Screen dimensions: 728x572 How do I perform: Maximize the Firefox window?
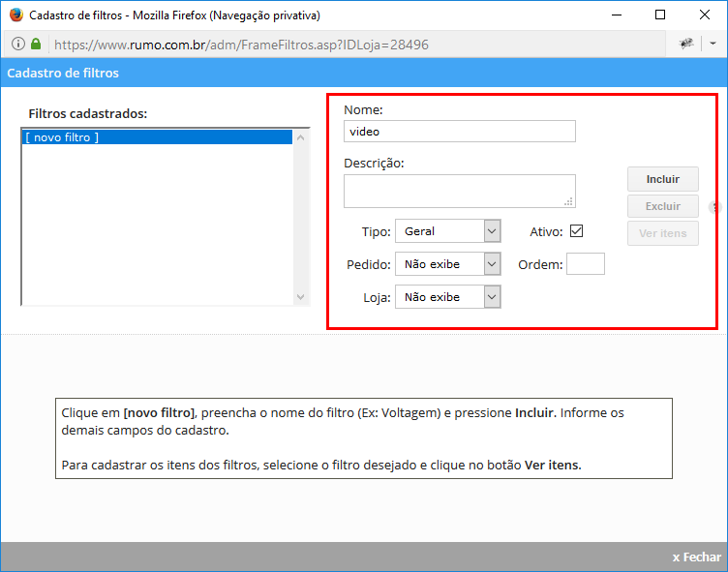pos(660,15)
